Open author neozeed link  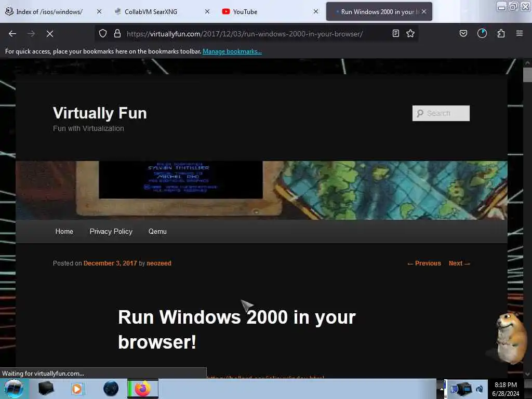click(159, 263)
